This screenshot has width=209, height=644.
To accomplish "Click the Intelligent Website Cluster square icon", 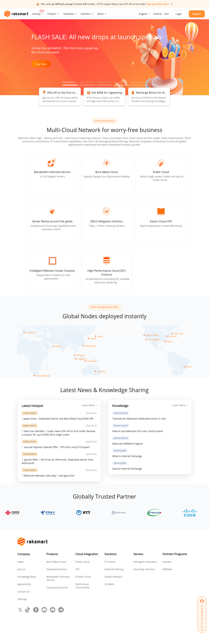I will 52,261.
